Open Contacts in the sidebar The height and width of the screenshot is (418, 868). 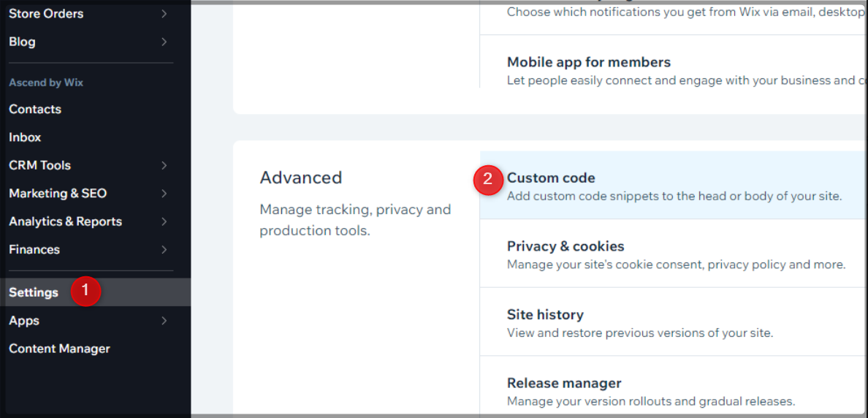tap(35, 109)
